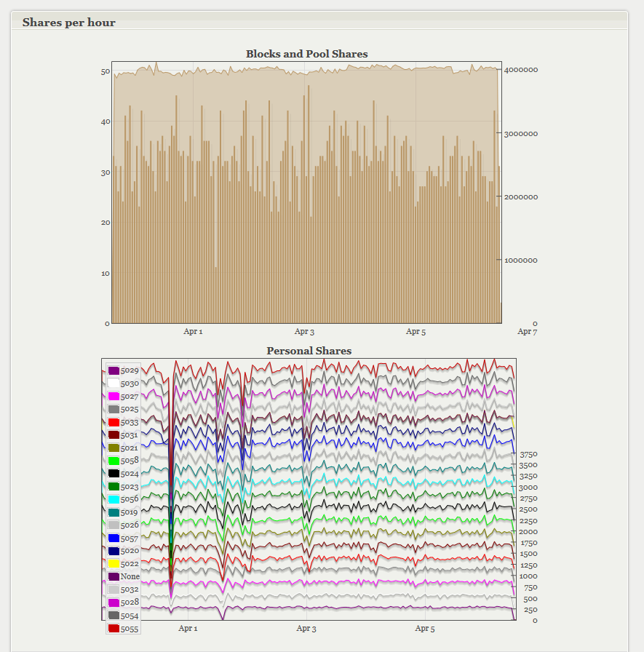Select the 1000000 right-axis tick label

521,261
